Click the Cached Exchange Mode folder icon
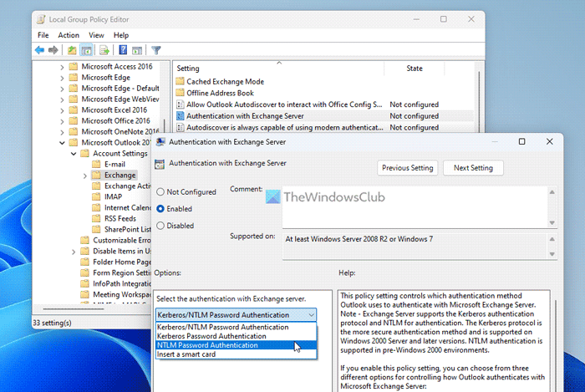Viewport: 585px width, 392px height. (x=181, y=81)
